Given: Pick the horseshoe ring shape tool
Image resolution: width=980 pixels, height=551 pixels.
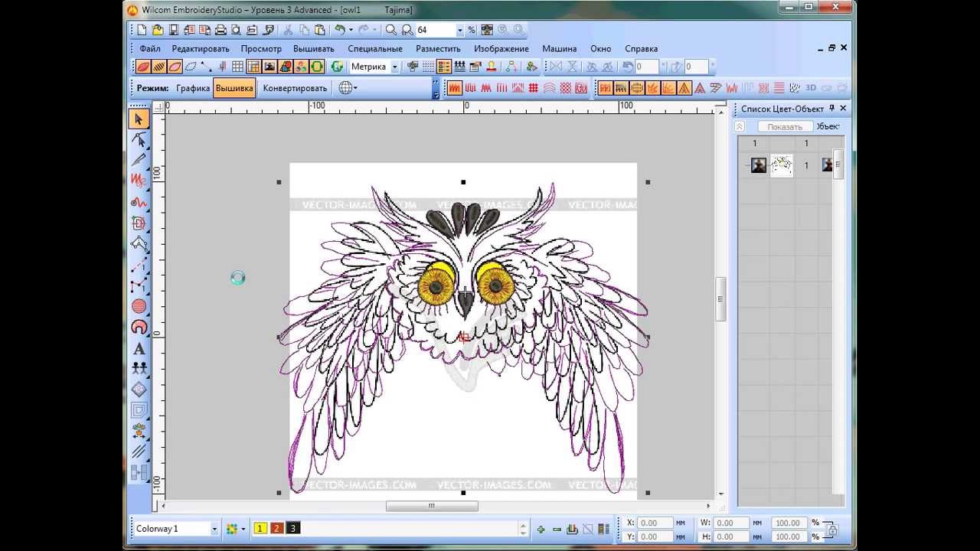Looking at the screenshot, I should point(139,327).
